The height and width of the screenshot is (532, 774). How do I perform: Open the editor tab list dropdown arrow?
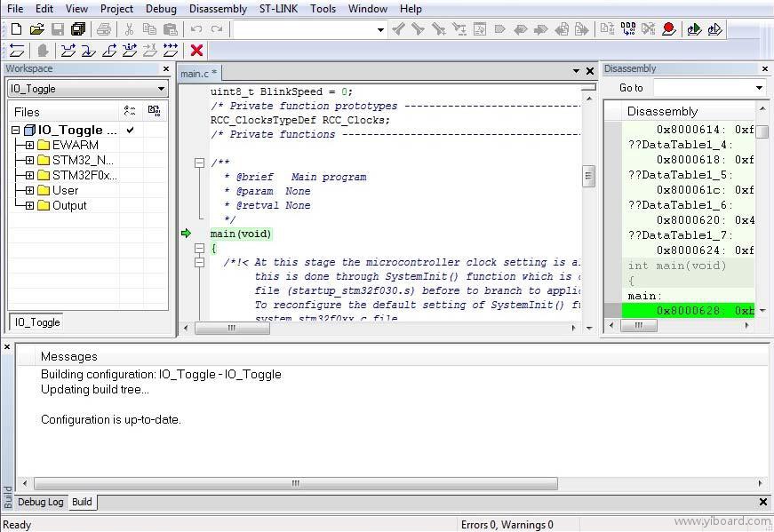click(x=576, y=72)
